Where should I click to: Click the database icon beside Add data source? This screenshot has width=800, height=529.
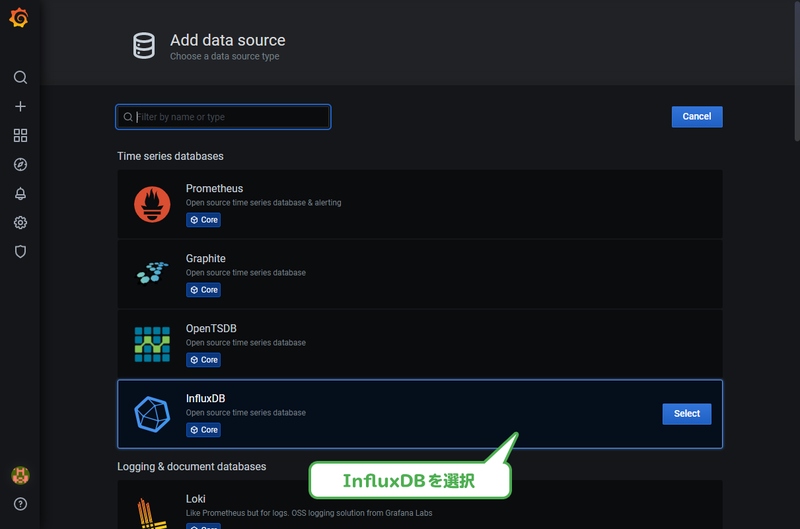coord(144,46)
